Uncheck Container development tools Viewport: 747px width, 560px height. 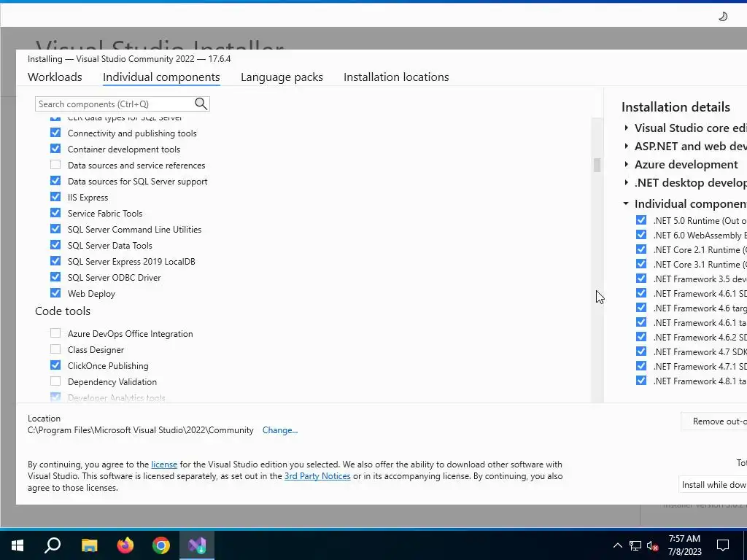(x=55, y=149)
